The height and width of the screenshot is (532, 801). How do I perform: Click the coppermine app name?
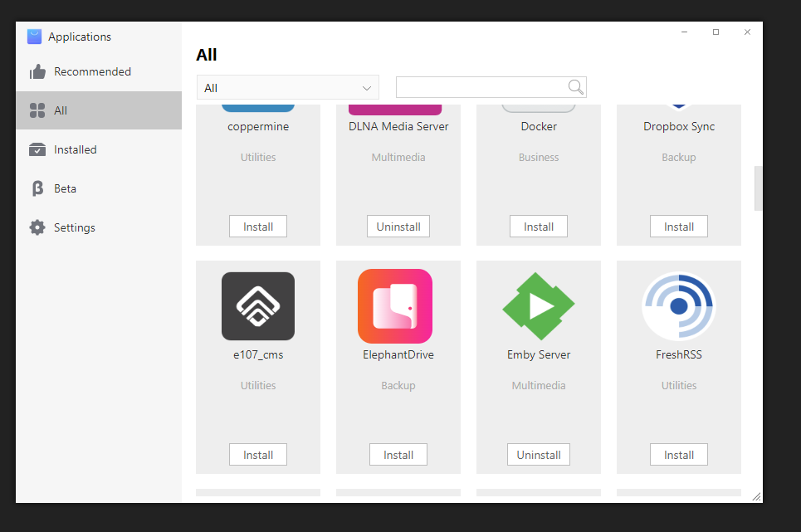click(258, 127)
